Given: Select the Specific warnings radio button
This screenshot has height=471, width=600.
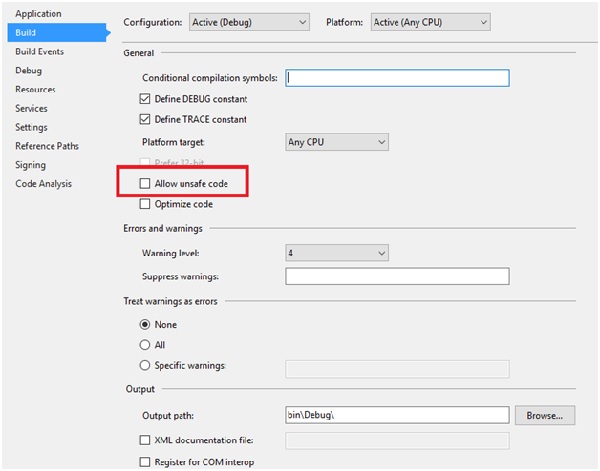Looking at the screenshot, I should (145, 365).
